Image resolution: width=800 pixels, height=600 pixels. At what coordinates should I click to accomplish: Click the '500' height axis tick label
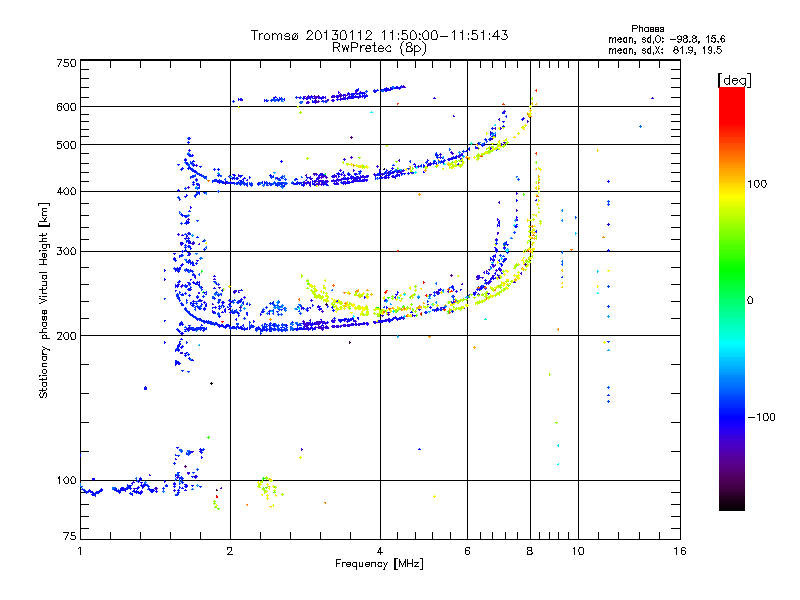point(66,145)
